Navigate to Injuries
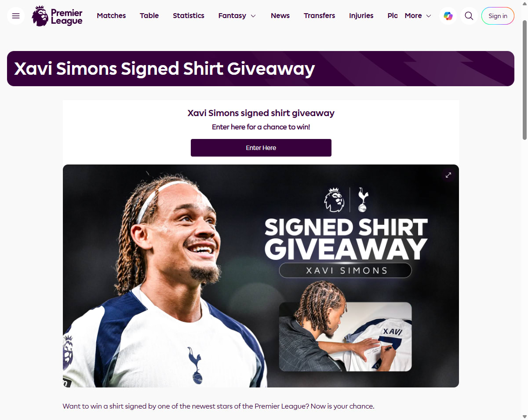Screen dimensions: 528x420 point(361,16)
